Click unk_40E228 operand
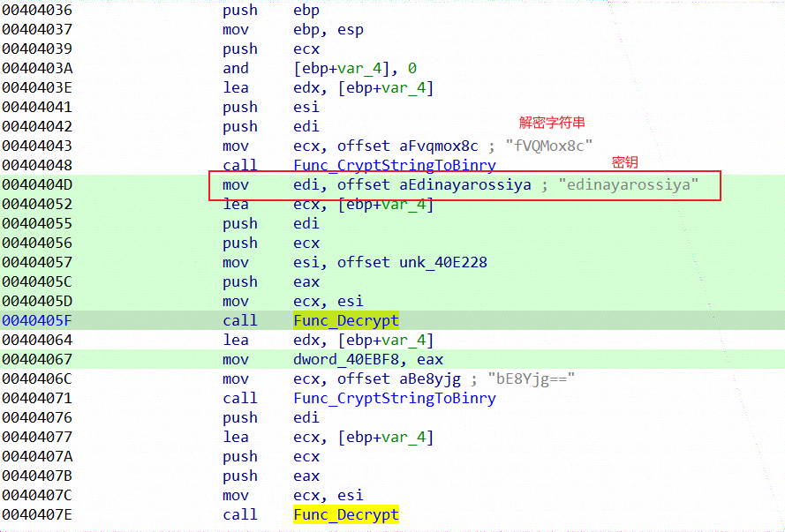 click(443, 263)
